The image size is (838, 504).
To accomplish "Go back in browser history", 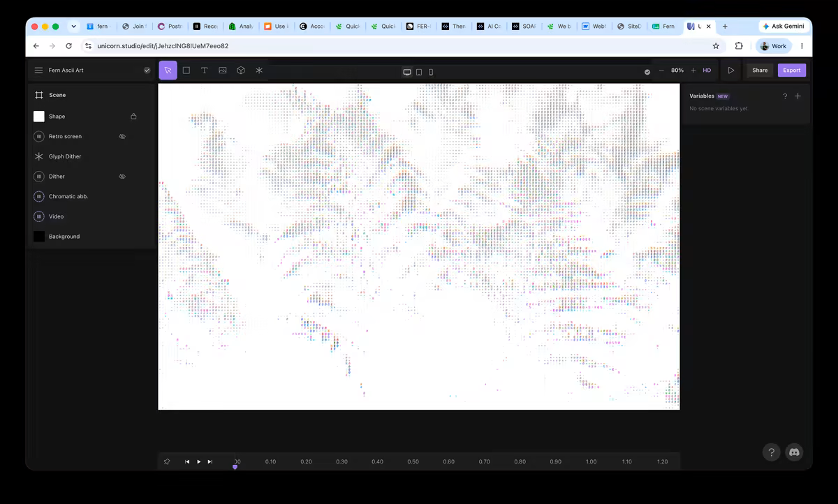I will 36,46.
